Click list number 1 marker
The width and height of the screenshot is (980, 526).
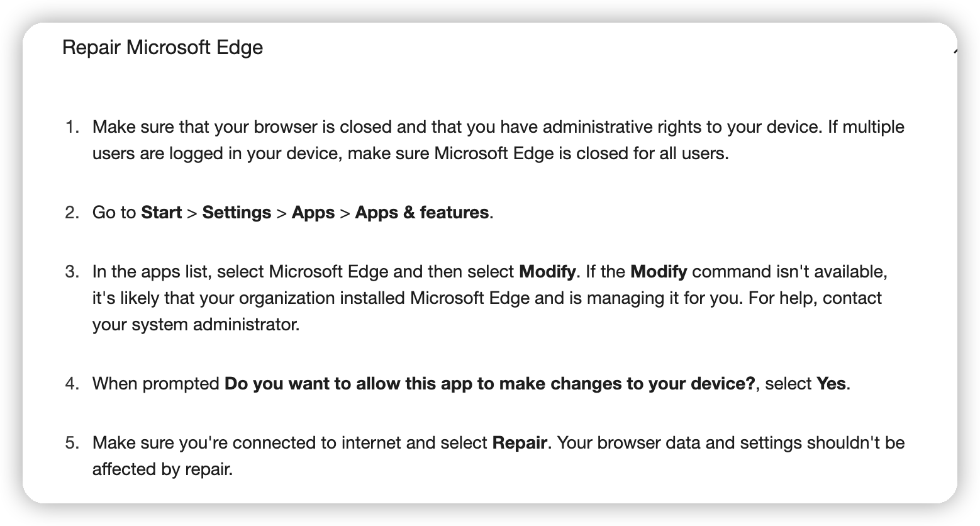(72, 127)
